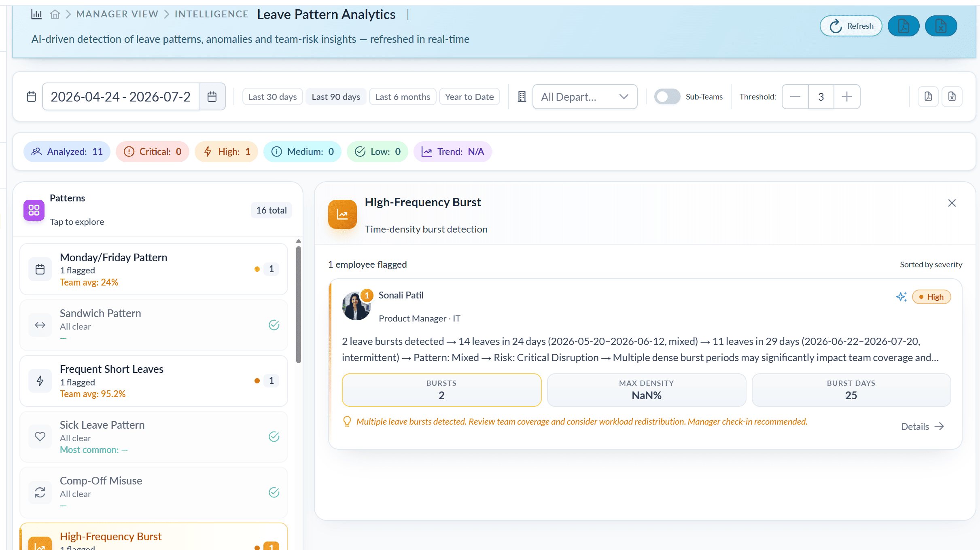
Task: Click the MAX DENSITY stat box
Action: coord(647,390)
